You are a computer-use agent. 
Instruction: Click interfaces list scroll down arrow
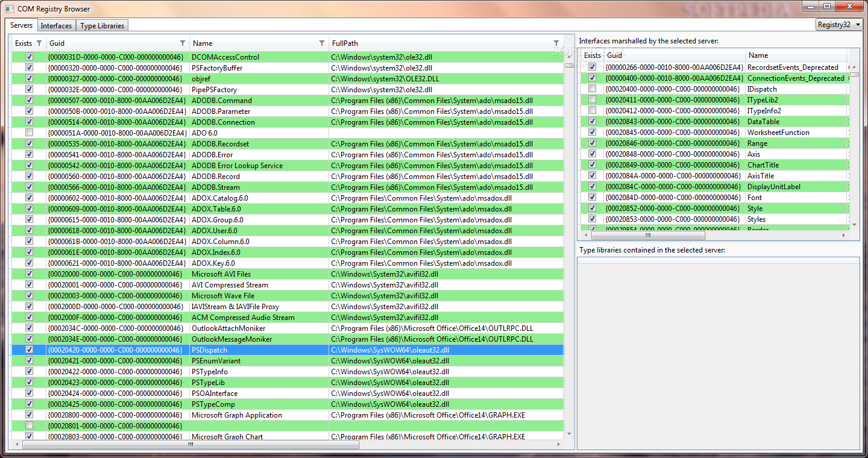854,225
